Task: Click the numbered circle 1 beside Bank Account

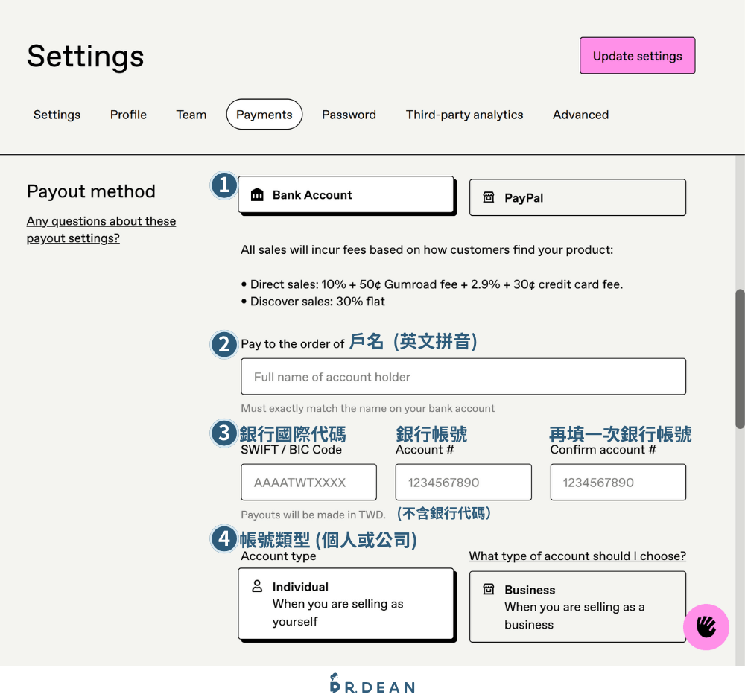Action: click(223, 186)
